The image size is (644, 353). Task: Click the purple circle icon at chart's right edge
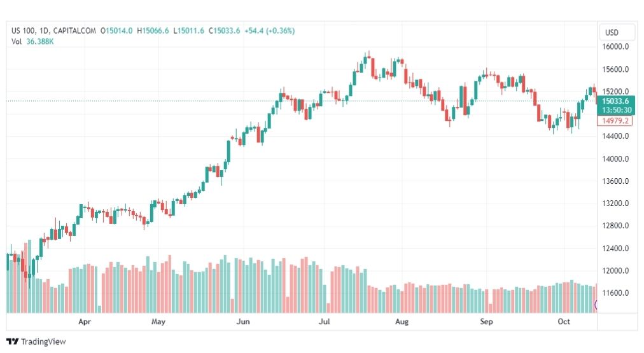point(596,305)
